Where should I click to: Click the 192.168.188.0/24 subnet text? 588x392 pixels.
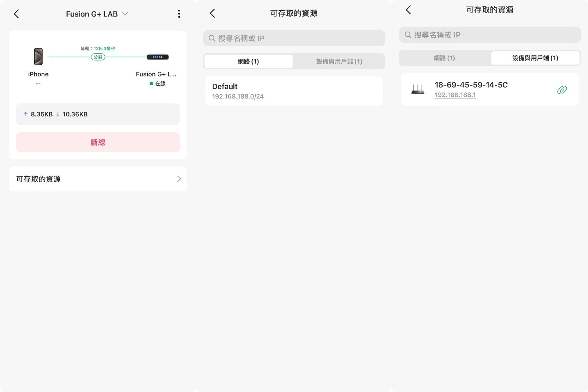[x=238, y=96]
